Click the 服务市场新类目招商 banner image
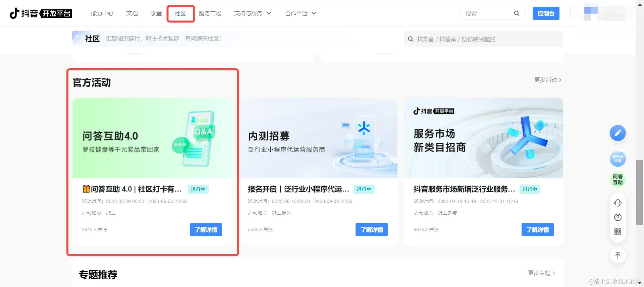 click(483, 138)
